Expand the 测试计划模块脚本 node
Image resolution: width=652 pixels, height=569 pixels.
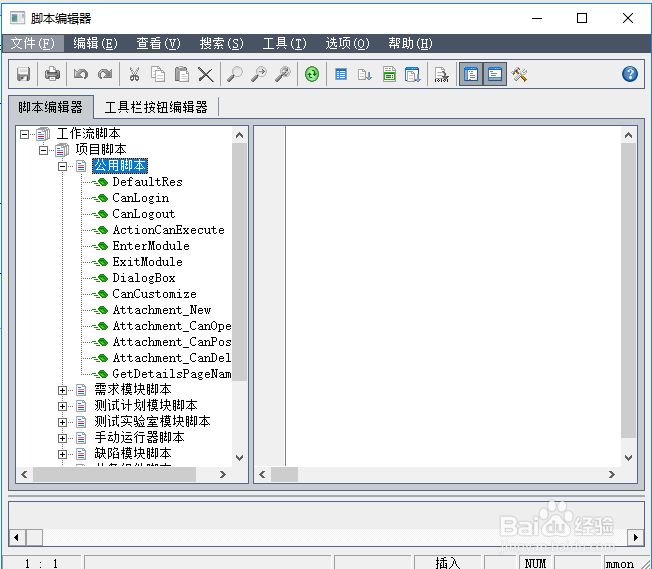click(62, 406)
